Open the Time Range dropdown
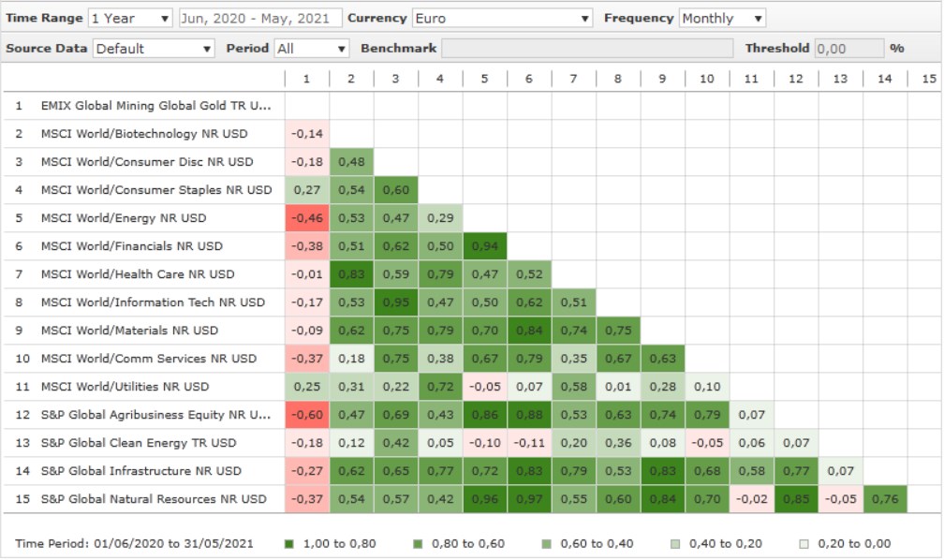The image size is (944, 560). [x=130, y=19]
